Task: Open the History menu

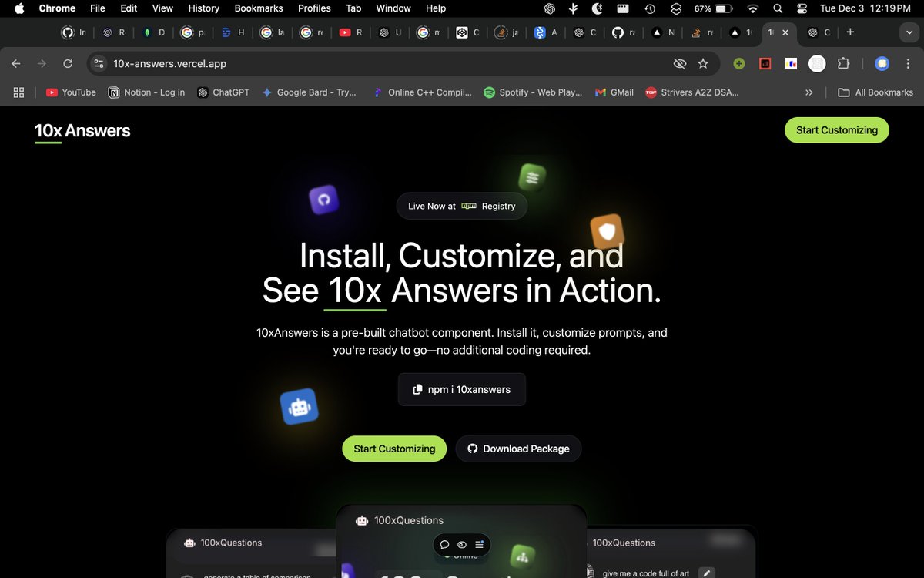Action: tap(203, 8)
